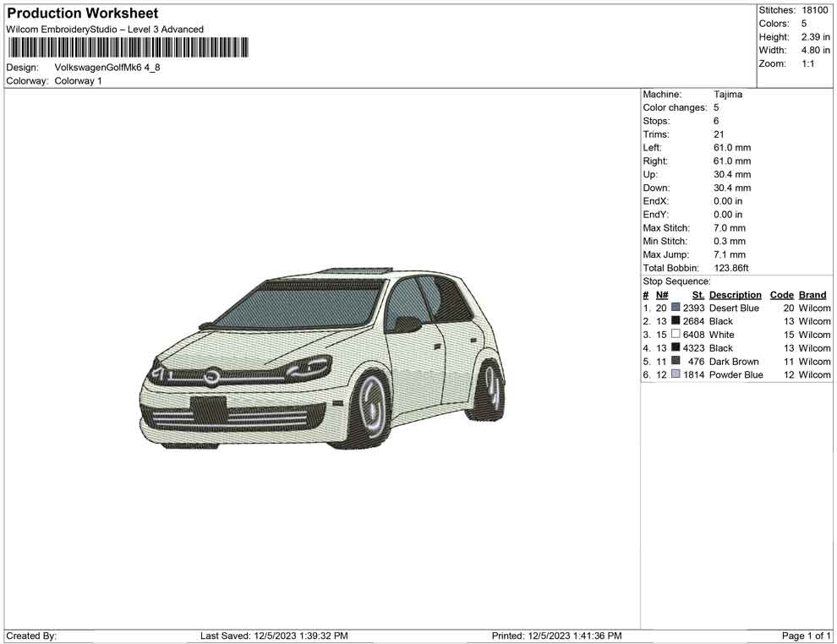The image size is (837, 644).
Task: Click the design name VolkswagenGolfMk6 4_8
Action: coord(108,67)
